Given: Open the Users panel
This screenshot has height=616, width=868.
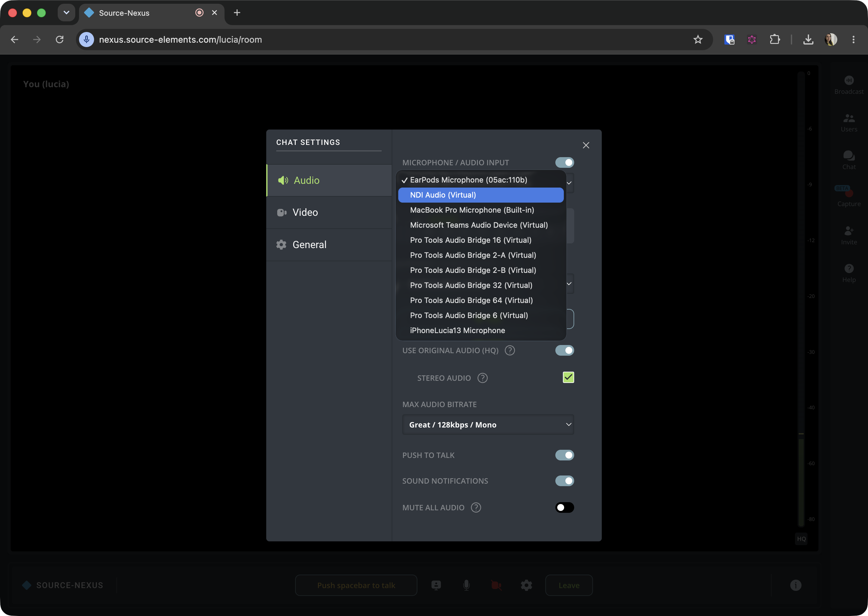Looking at the screenshot, I should click(x=849, y=123).
